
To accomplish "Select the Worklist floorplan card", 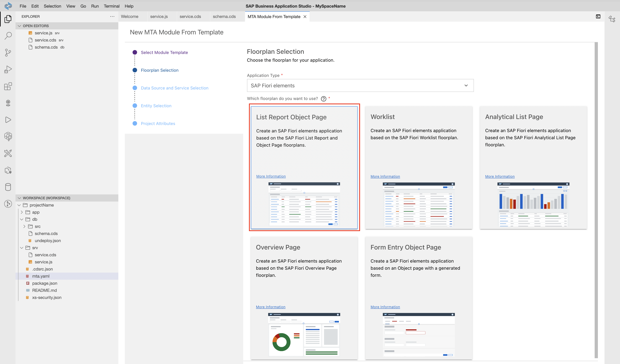I will pyautogui.click(x=419, y=168).
